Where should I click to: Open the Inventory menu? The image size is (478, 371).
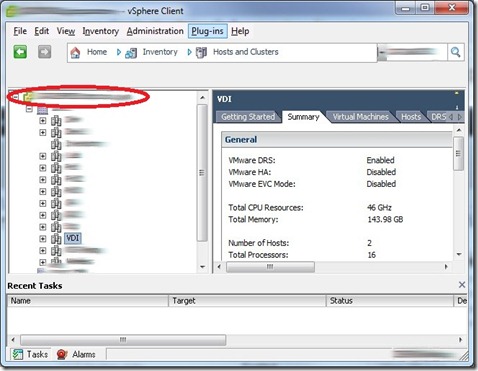[x=101, y=31]
